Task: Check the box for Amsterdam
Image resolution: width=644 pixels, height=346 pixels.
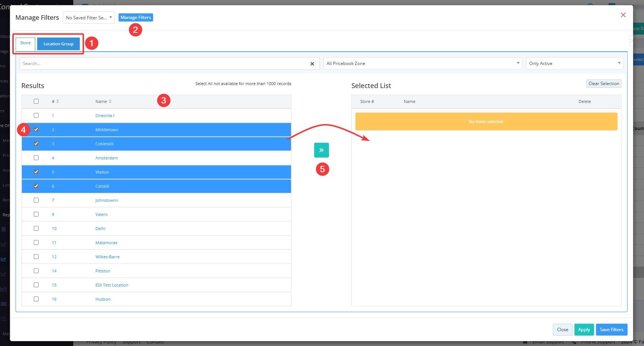Action: point(36,158)
